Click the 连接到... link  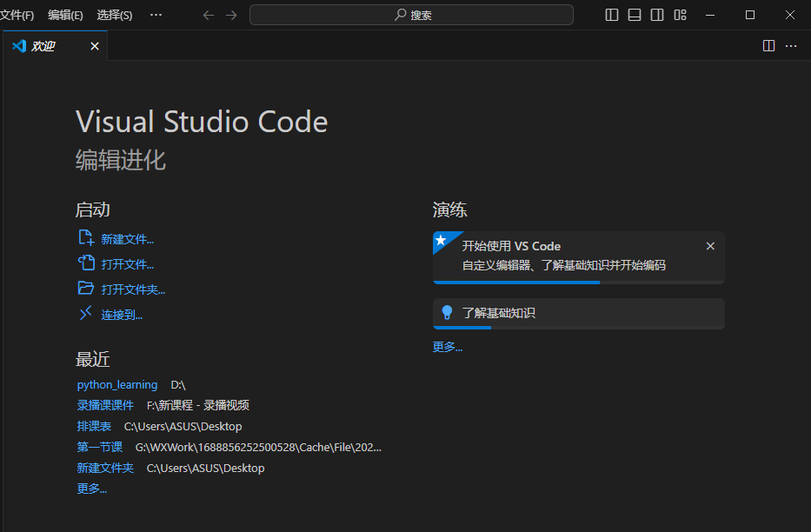(122, 315)
